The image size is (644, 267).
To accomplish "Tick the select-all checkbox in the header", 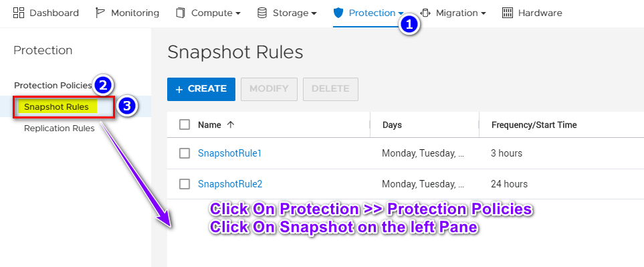I will (185, 124).
